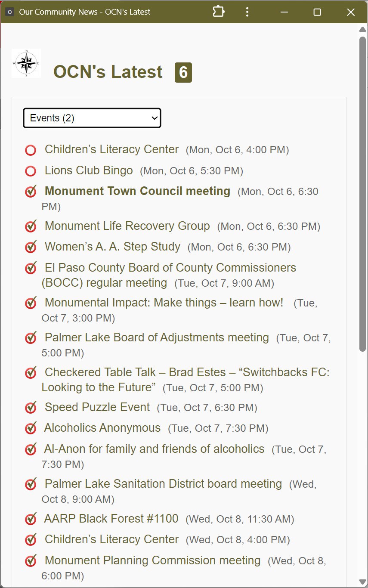The image size is (368, 588).
Task: Open Monument Life Recovery Group link
Action: (127, 226)
